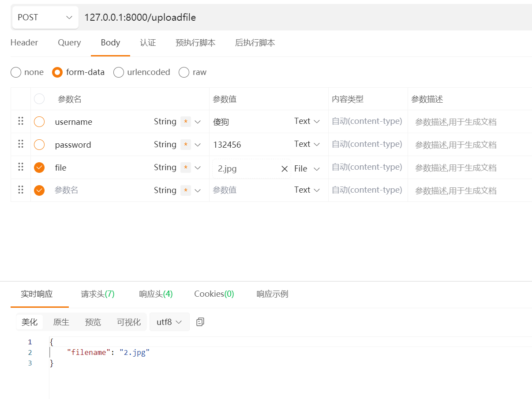Click the drag handle of the password row

pyautogui.click(x=21, y=144)
